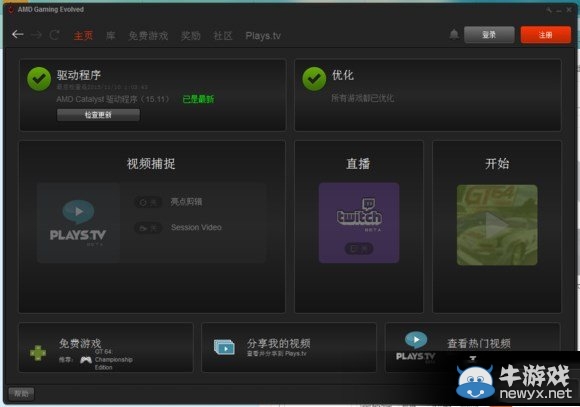The height and width of the screenshot is (407, 580).
Task: Launch the GT64 game thumbnail under 开始
Action: 497,225
